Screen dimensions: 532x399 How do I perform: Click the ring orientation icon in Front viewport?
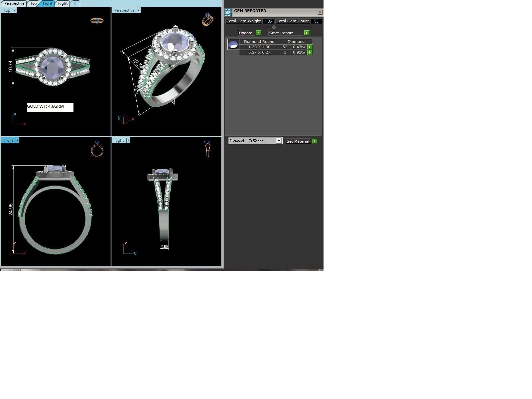pyautogui.click(x=97, y=149)
